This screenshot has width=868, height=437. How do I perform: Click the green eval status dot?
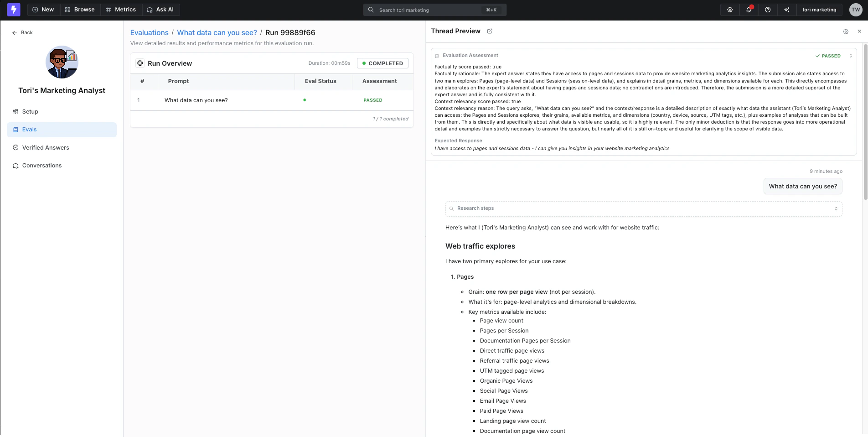[305, 100]
